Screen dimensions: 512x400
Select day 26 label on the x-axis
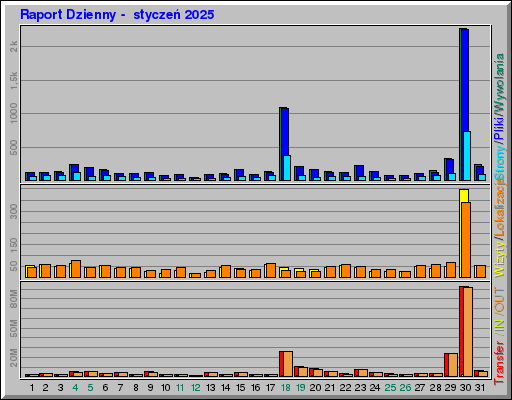pos(405,388)
